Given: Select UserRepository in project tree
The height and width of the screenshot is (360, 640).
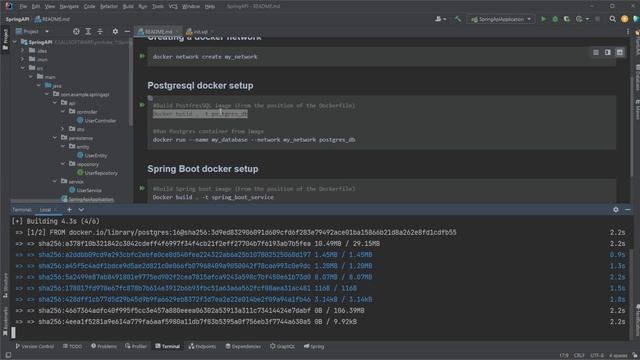Looking at the screenshot, I should click(x=97, y=173).
